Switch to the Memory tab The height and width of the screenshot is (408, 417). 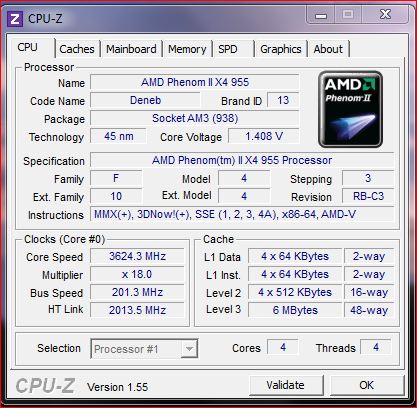(x=187, y=49)
